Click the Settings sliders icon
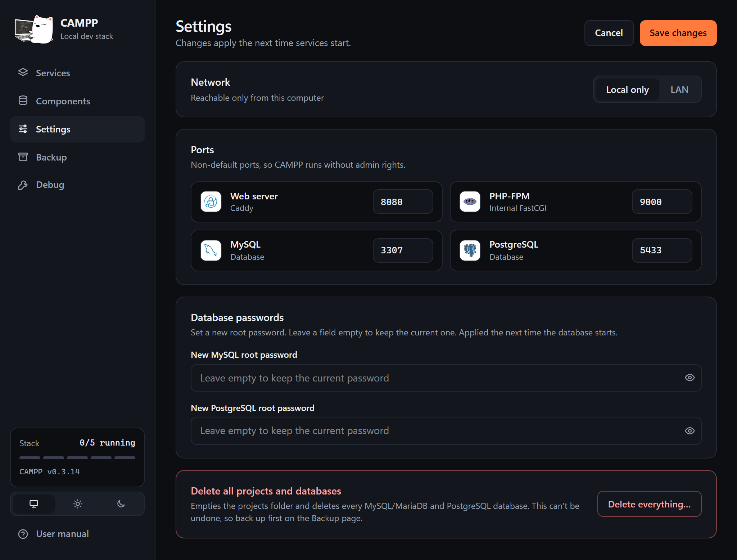This screenshot has width=737, height=560. click(23, 129)
